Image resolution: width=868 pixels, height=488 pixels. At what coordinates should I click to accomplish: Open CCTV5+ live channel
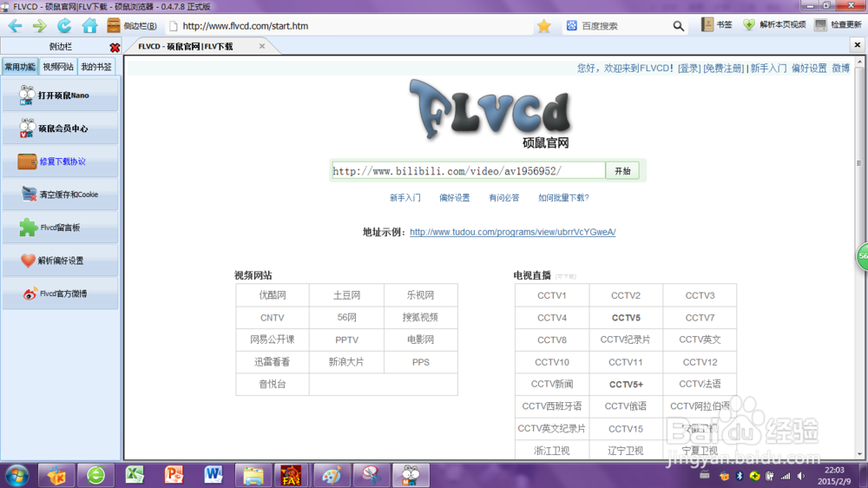(626, 384)
